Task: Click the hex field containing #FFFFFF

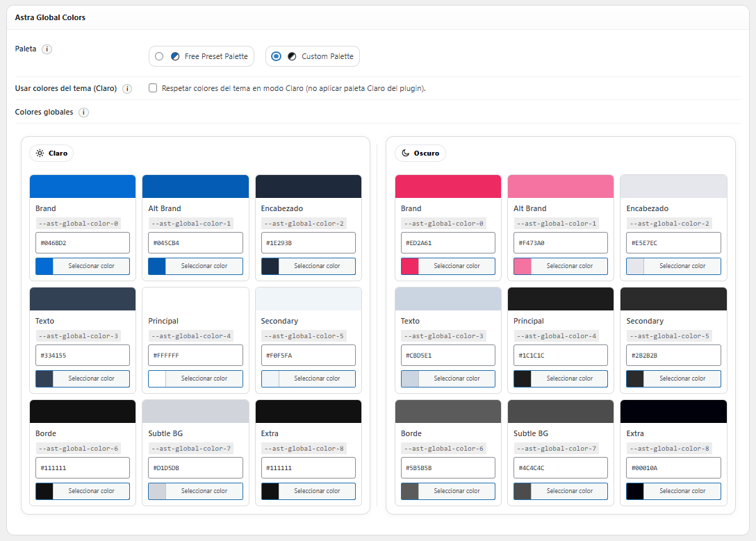Action: 195,356
